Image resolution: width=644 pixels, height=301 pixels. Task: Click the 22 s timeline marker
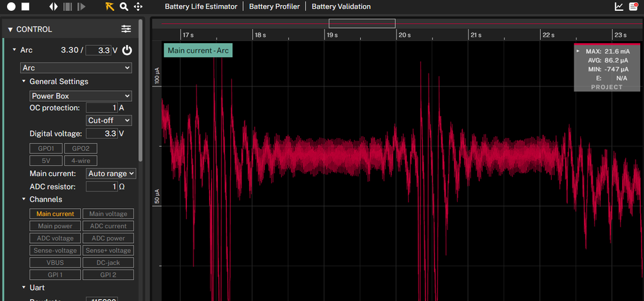click(549, 35)
